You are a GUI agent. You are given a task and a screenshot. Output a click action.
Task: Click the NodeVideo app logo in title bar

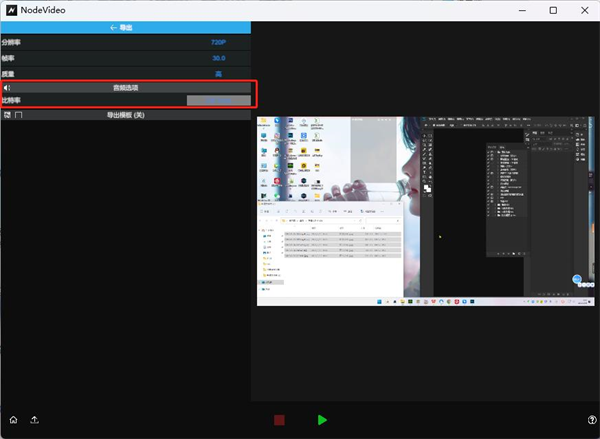[x=10, y=10]
